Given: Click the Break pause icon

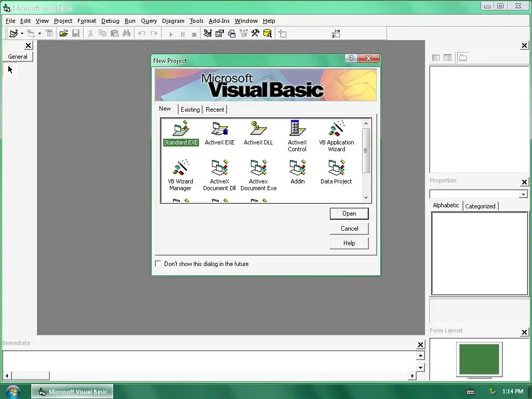Looking at the screenshot, I should tap(183, 34).
